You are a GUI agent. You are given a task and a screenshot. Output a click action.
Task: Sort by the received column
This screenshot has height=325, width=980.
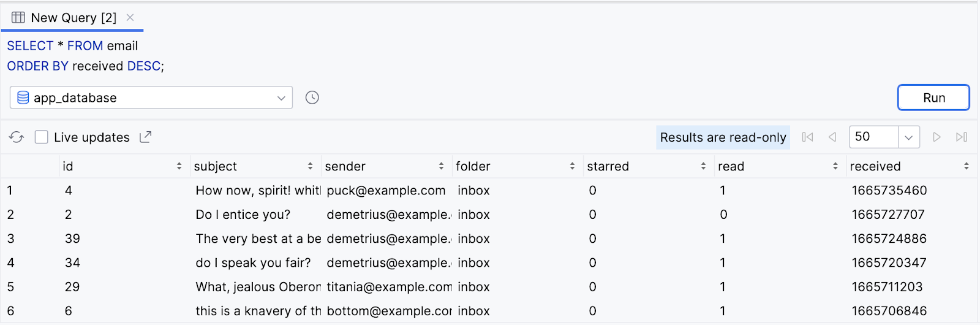pos(966,166)
